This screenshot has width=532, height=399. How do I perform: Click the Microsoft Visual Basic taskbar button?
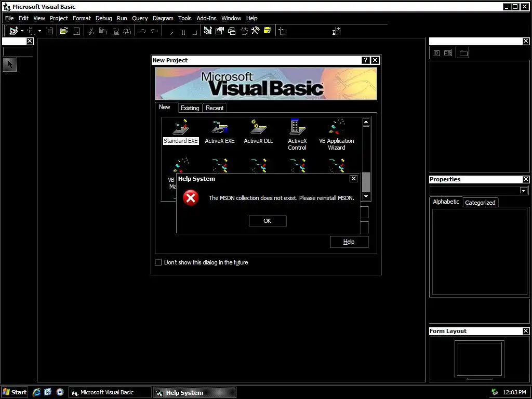(x=110, y=393)
